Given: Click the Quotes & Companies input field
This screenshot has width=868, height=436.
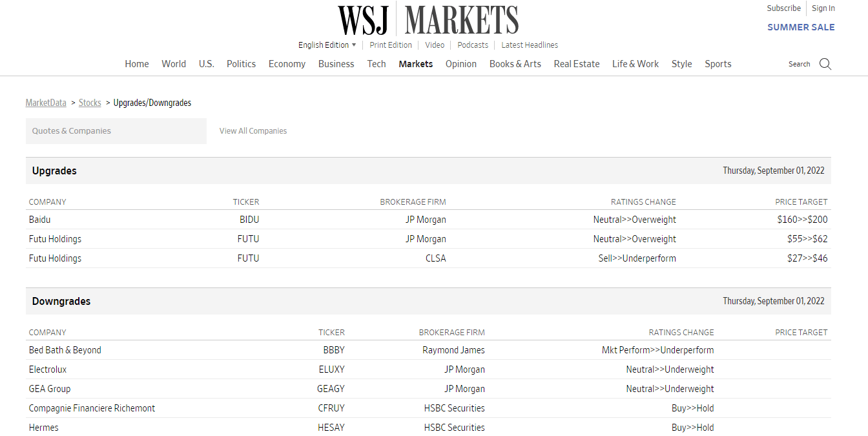Looking at the screenshot, I should (116, 131).
